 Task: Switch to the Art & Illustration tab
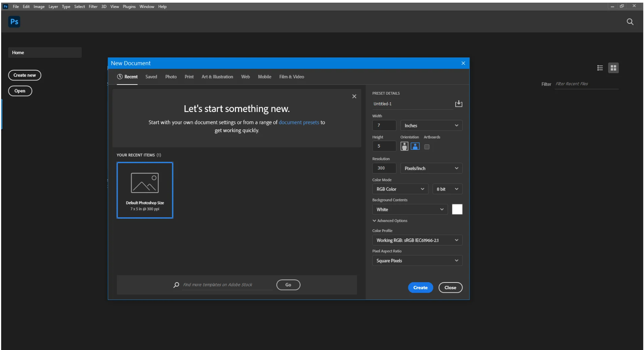click(x=217, y=77)
